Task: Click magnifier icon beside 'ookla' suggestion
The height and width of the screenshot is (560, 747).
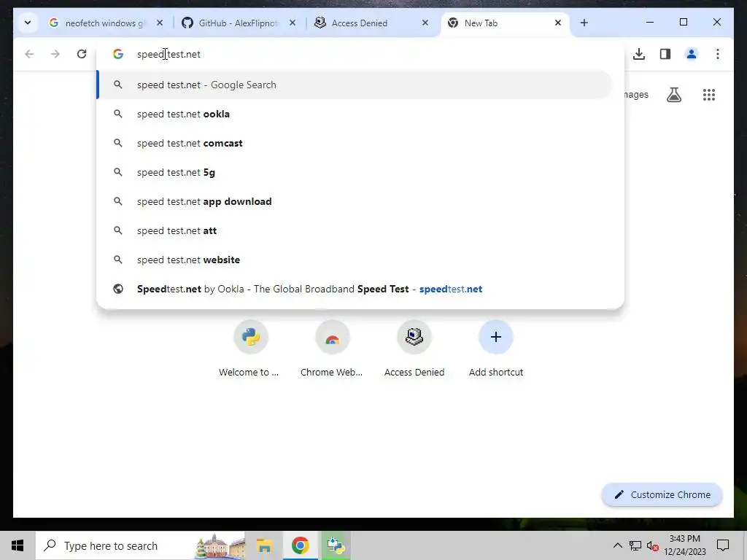Action: tap(117, 114)
